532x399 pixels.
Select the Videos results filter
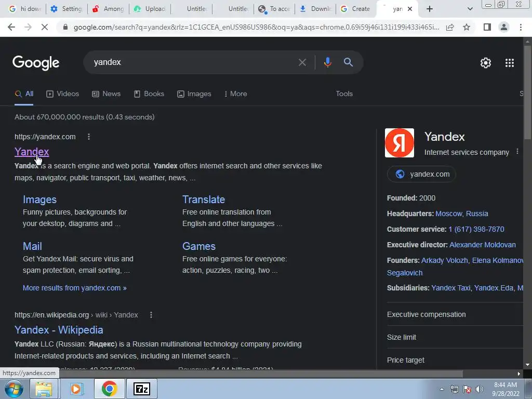(63, 94)
